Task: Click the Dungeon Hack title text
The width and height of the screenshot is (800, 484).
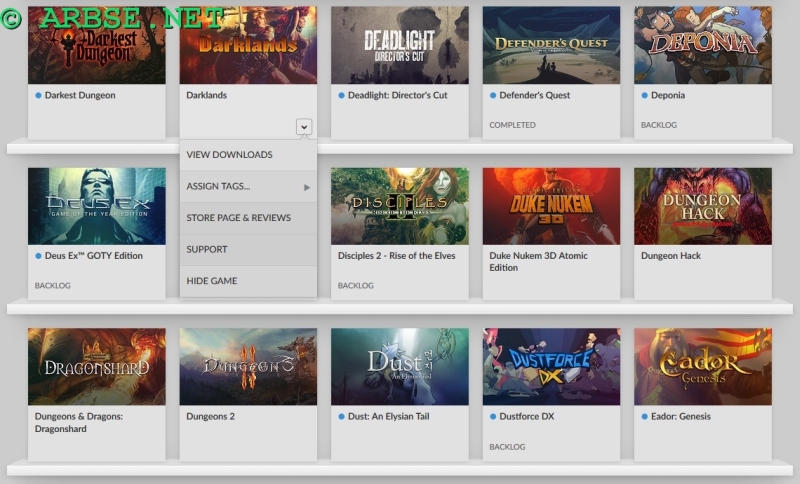Action: [x=671, y=256]
